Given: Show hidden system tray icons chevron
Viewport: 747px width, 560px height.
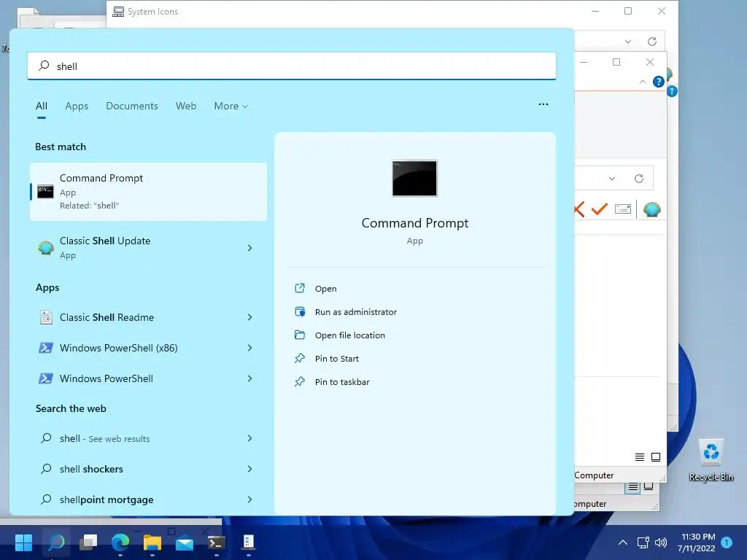Looking at the screenshot, I should [623, 542].
